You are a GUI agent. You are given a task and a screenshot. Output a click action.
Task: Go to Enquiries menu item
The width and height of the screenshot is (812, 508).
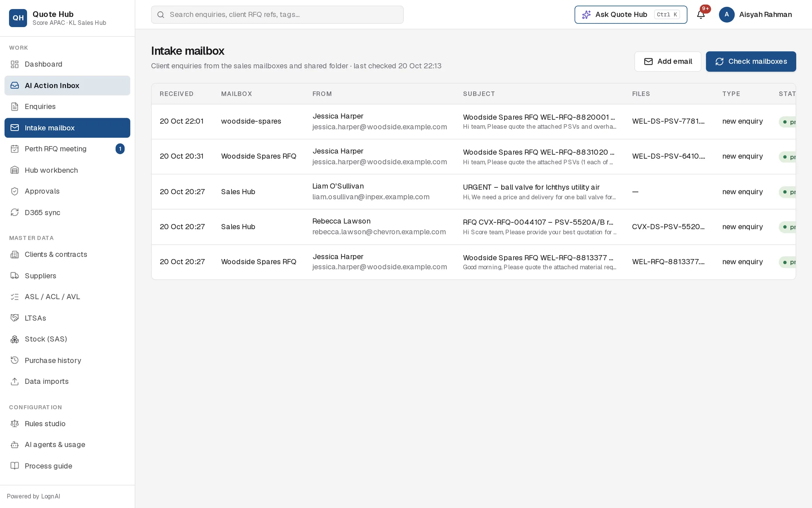click(67, 106)
